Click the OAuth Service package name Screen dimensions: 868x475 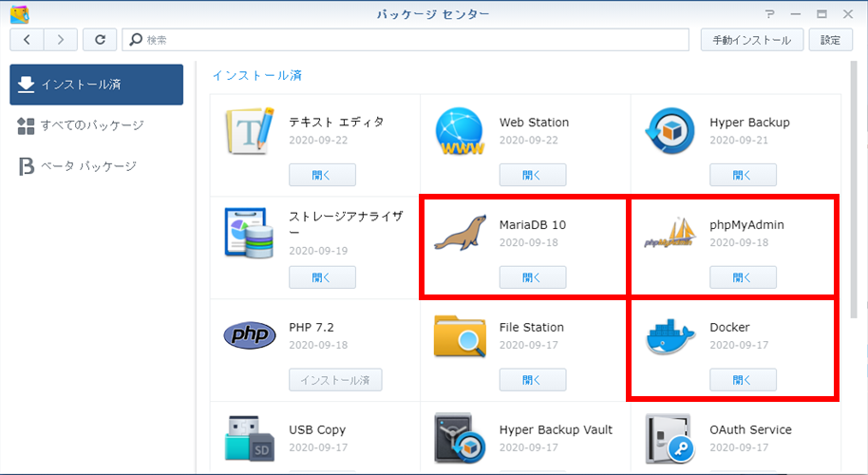(x=750, y=429)
